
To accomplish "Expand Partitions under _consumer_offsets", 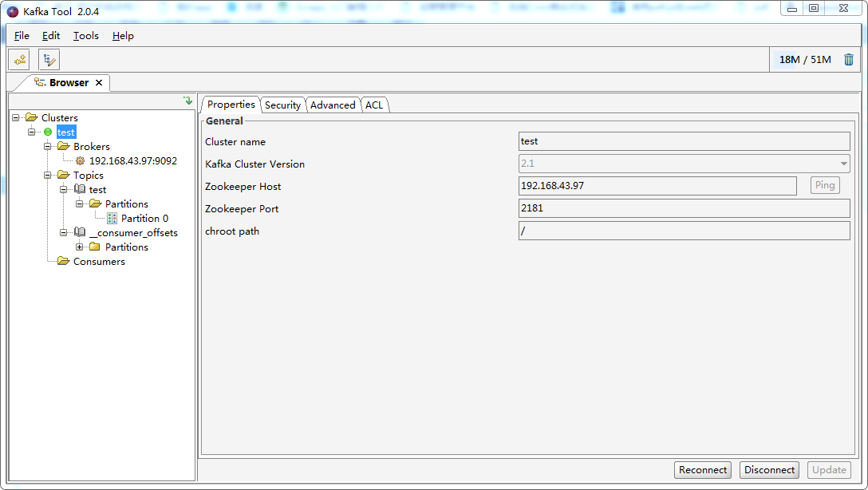I will [80, 247].
